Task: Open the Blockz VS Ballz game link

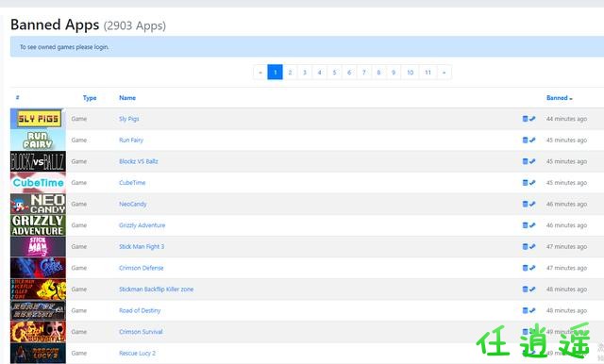Action: pyautogui.click(x=139, y=161)
